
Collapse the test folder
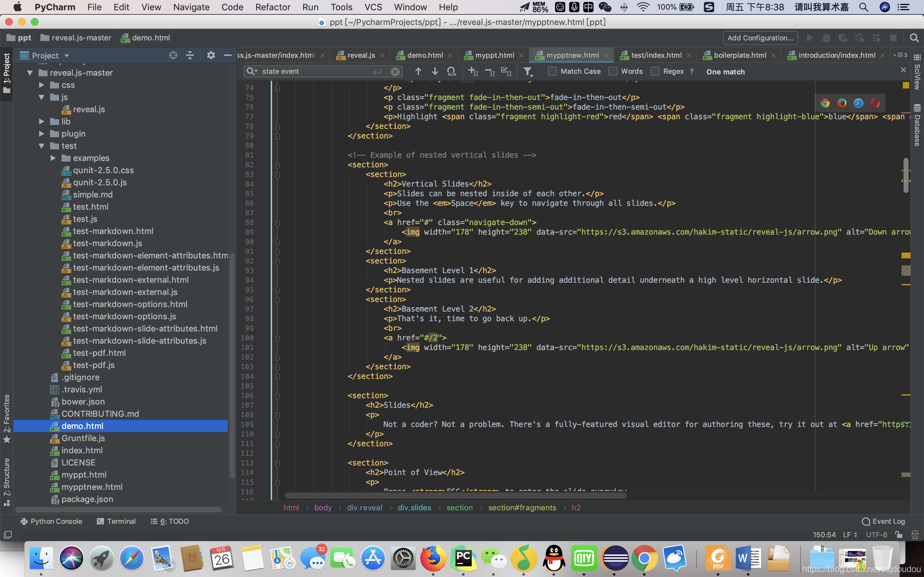[41, 146]
